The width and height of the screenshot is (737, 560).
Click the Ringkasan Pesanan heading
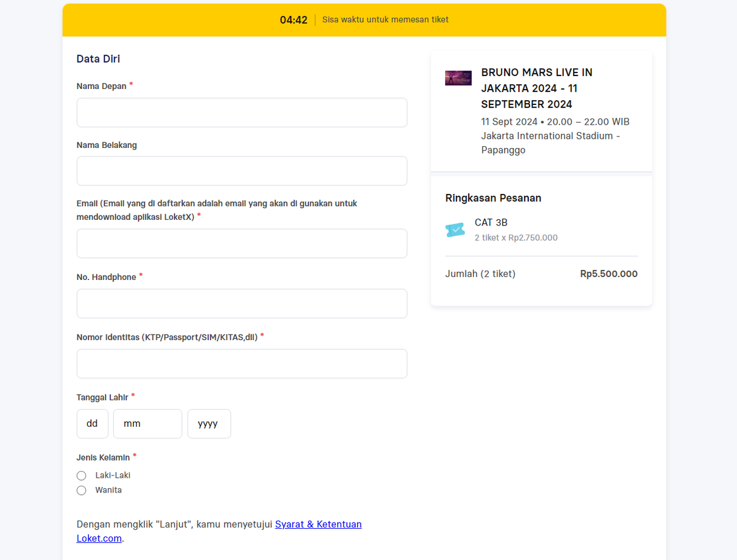tap(493, 198)
